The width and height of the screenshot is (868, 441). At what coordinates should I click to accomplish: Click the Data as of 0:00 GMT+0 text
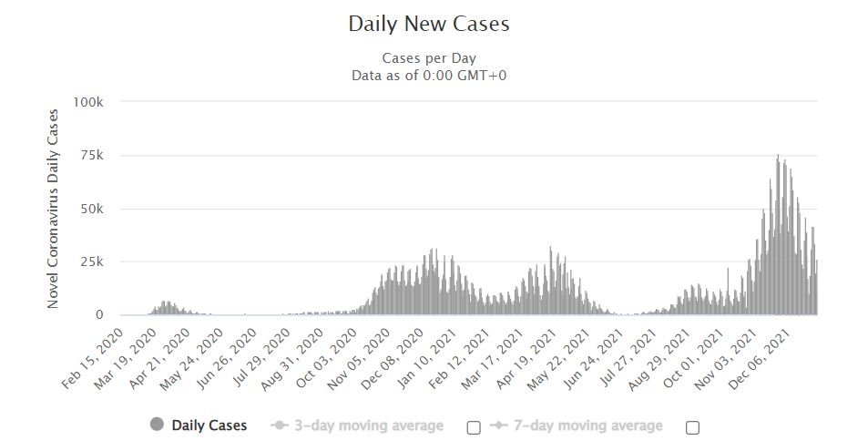[x=429, y=76]
